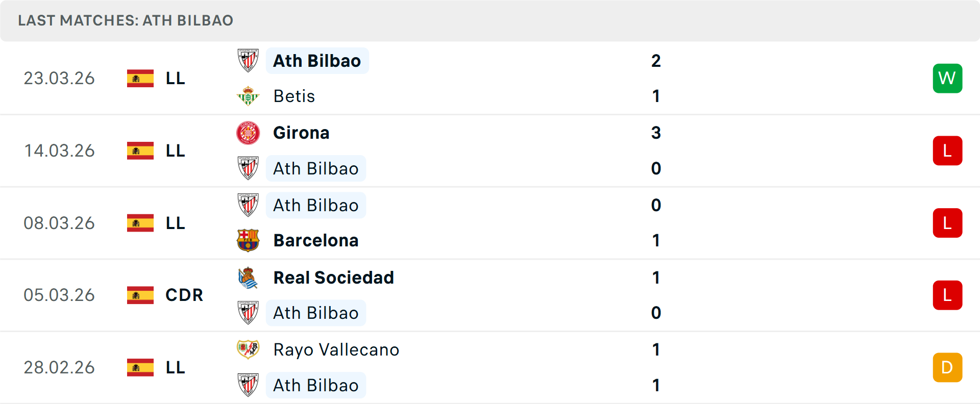
Task: Click the Spain flag beside the 23.03.26 match
Action: [x=140, y=78]
